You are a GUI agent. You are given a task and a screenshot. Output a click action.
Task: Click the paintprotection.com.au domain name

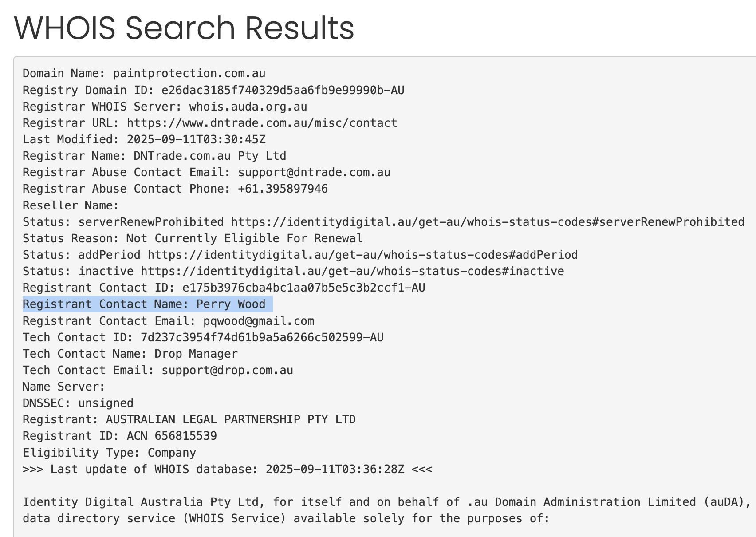click(189, 74)
